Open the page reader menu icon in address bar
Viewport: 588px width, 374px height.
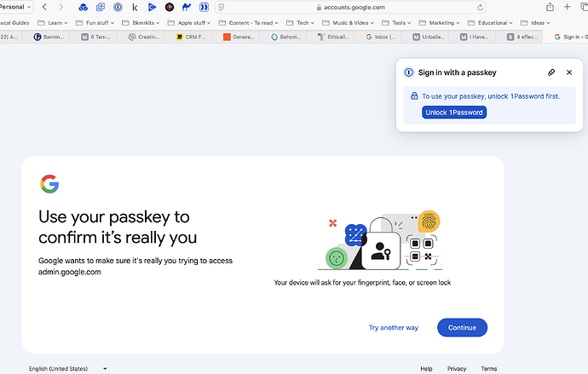point(222,7)
